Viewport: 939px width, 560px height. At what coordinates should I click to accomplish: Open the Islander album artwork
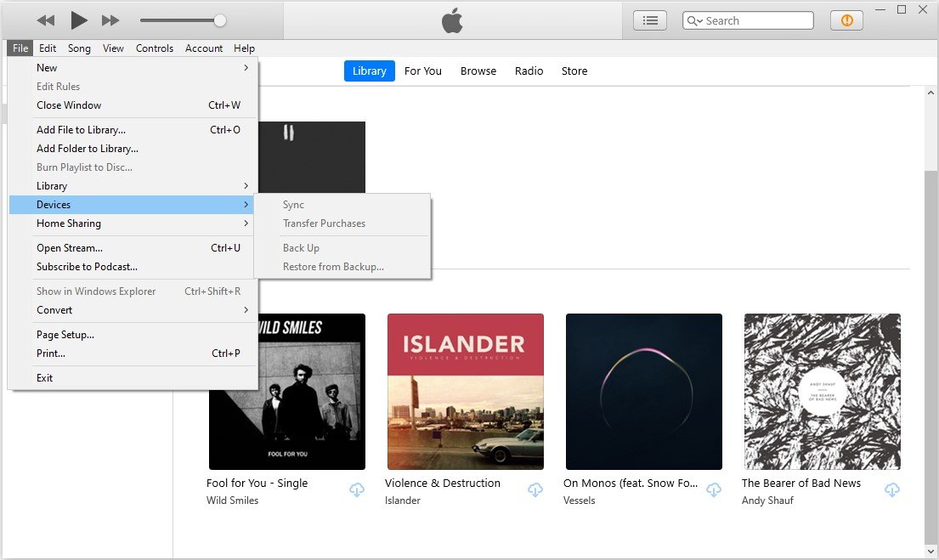coord(466,392)
